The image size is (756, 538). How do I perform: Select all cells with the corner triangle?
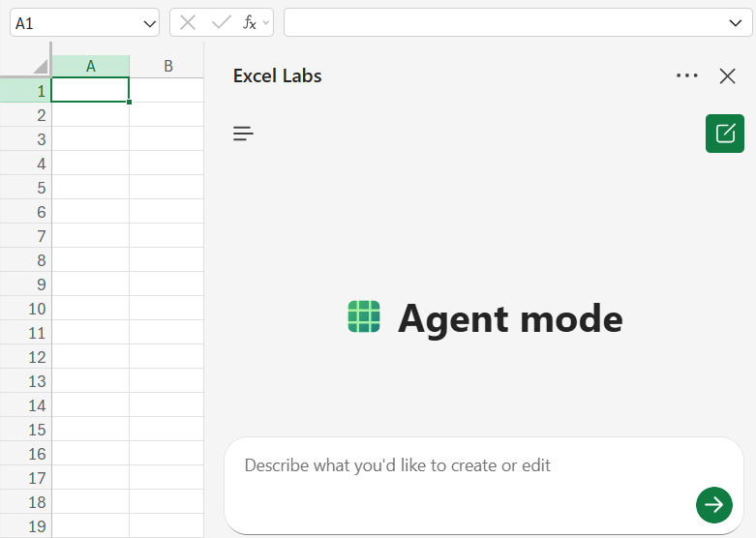pyautogui.click(x=41, y=66)
